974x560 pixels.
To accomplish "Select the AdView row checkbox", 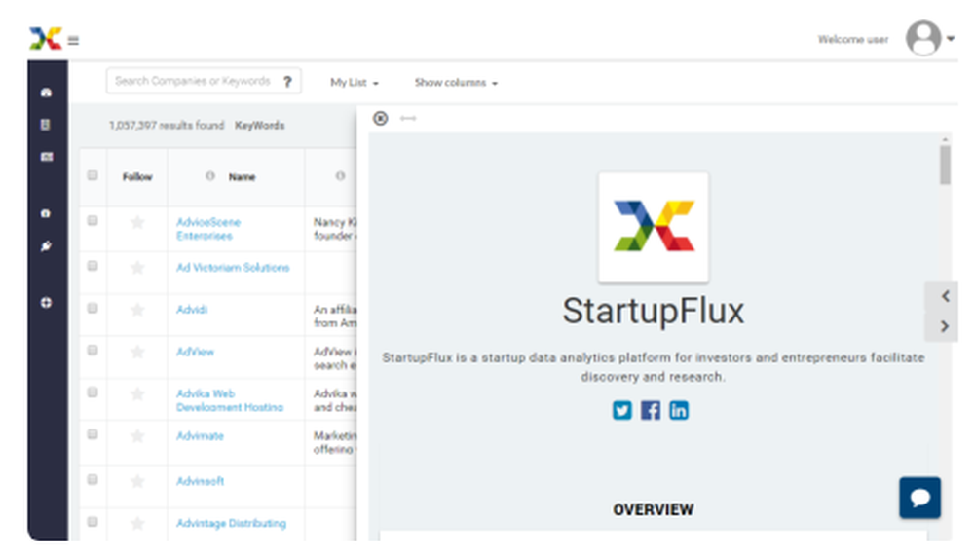I will click(x=93, y=351).
